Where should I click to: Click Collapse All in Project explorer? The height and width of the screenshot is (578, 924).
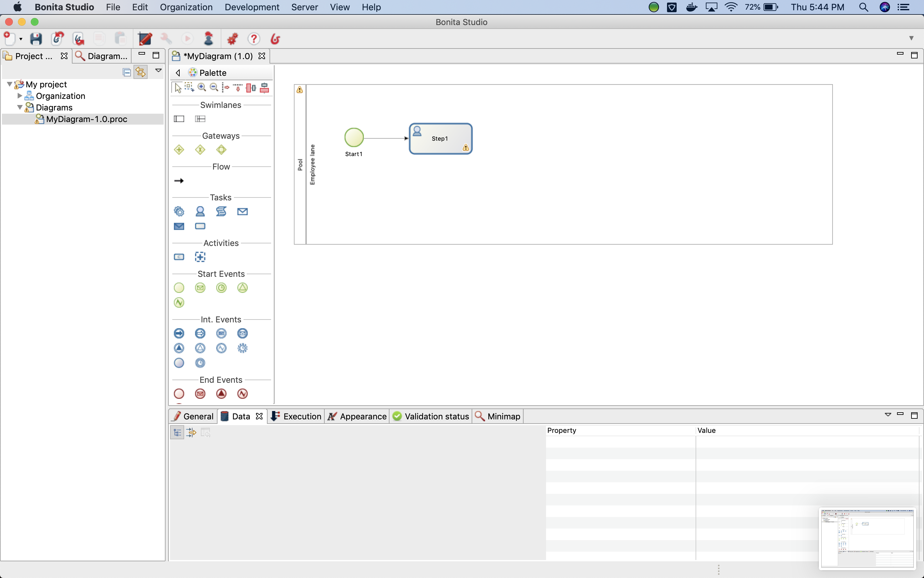[x=127, y=72]
